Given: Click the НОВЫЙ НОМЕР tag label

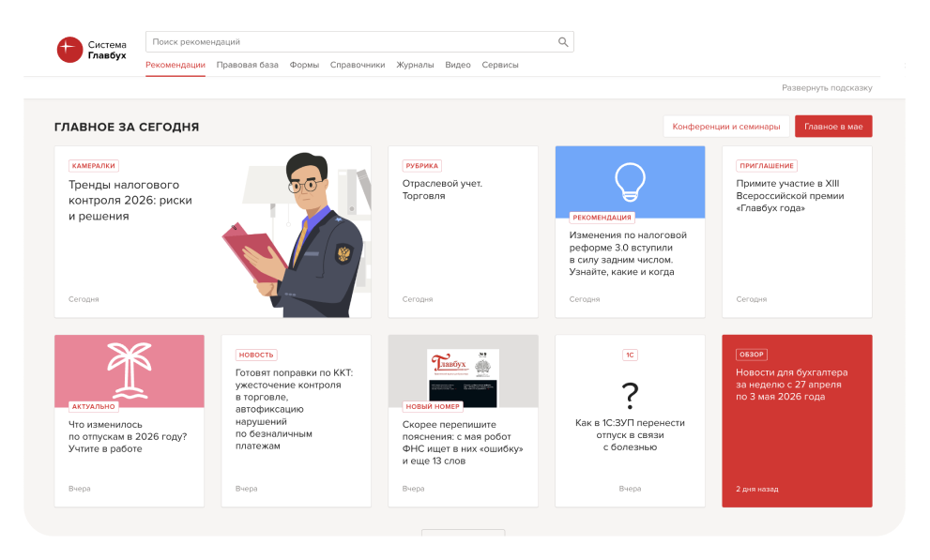Looking at the screenshot, I should 433,406.
